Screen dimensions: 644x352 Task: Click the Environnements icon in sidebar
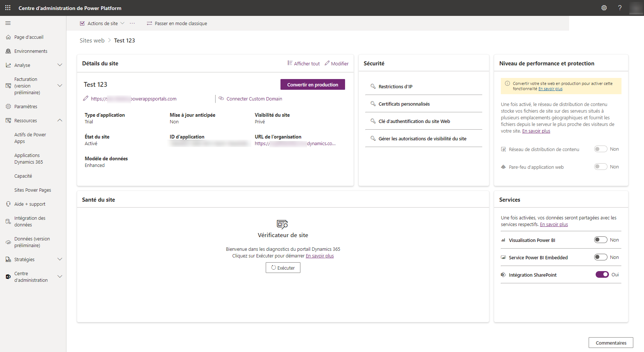click(8, 51)
